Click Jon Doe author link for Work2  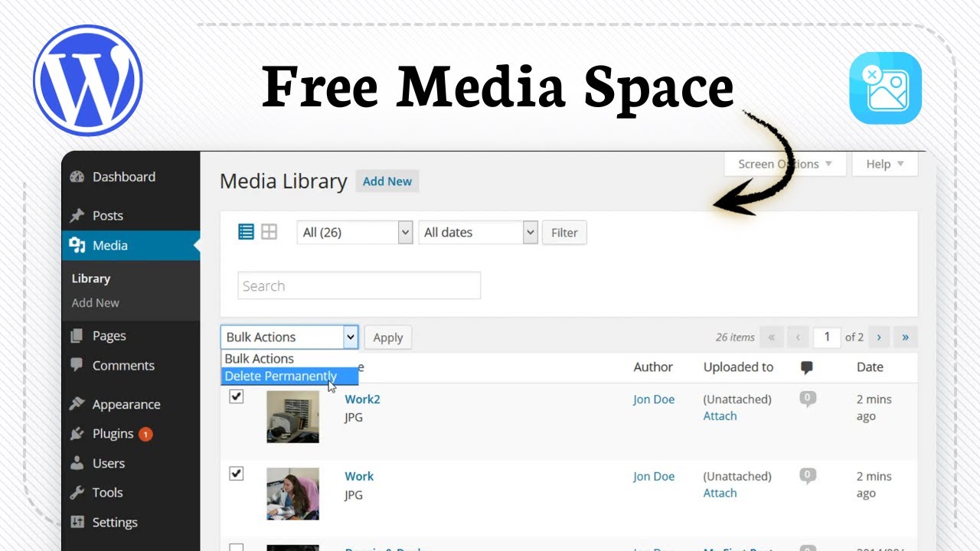coord(654,399)
